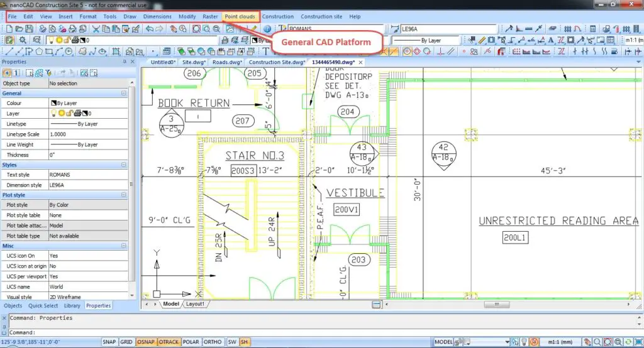644x348 pixels.
Task: Select the Circle draw tool
Action: point(69,52)
